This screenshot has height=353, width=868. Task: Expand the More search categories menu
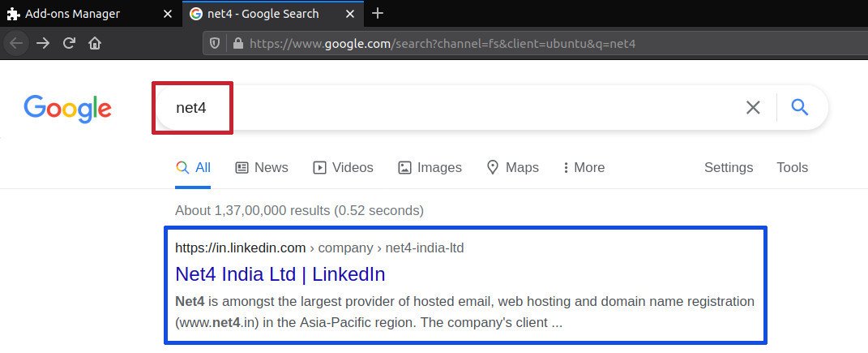point(584,167)
